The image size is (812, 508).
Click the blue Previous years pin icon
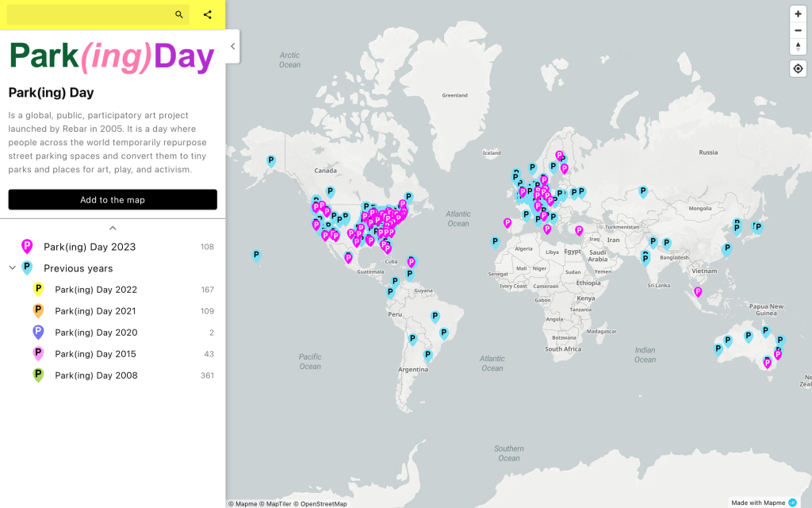pos(27,267)
